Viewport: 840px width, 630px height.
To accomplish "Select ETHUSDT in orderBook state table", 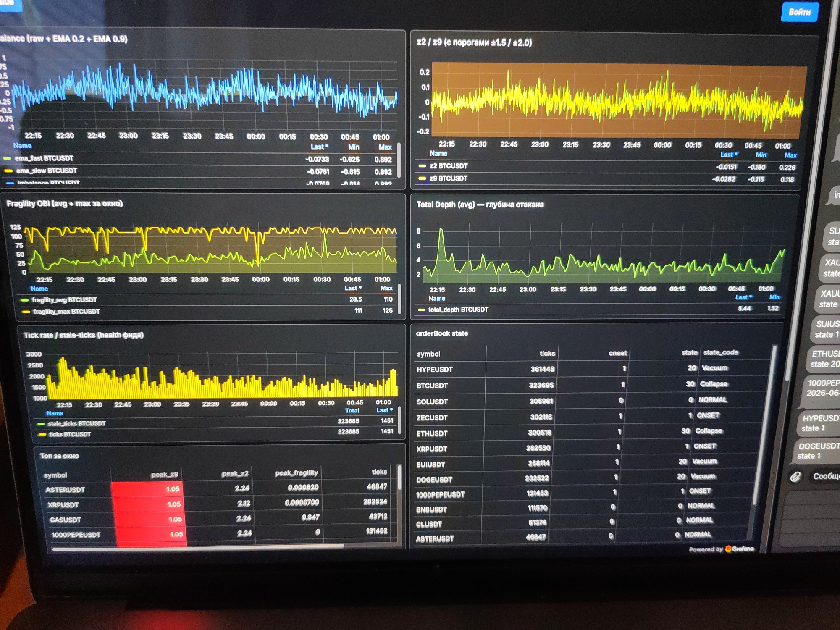I will (x=432, y=433).
